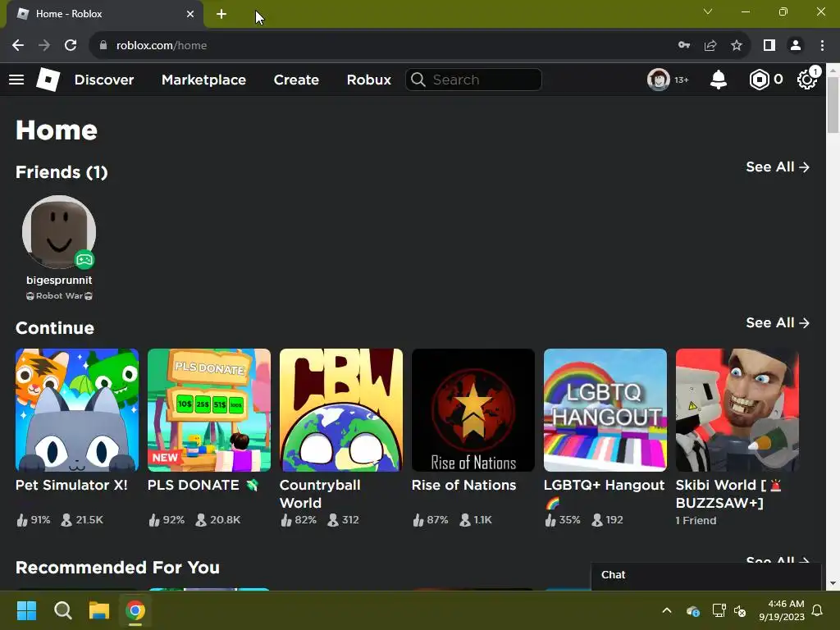The width and height of the screenshot is (840, 630).
Task: Click the page vertical scrollbar
Action: coord(833,104)
